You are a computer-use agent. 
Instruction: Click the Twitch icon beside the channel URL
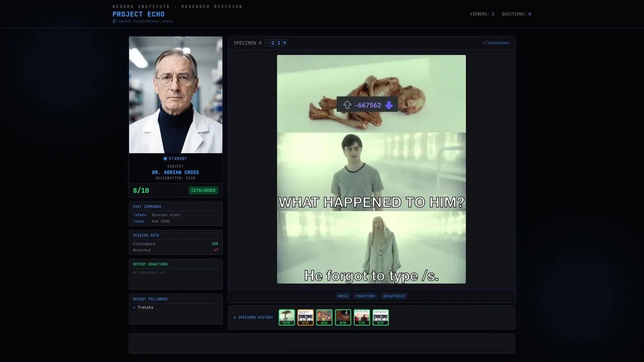pyautogui.click(x=115, y=21)
